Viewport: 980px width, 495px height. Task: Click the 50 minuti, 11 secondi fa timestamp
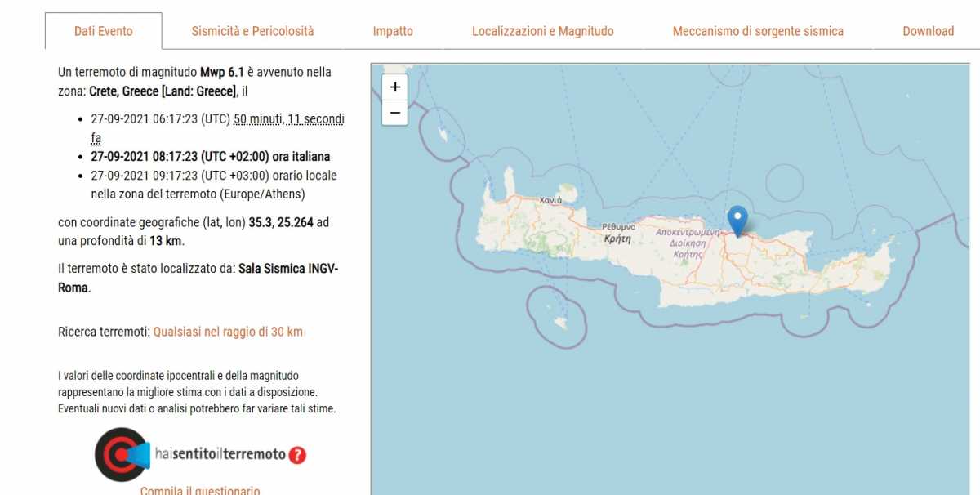[x=289, y=119]
